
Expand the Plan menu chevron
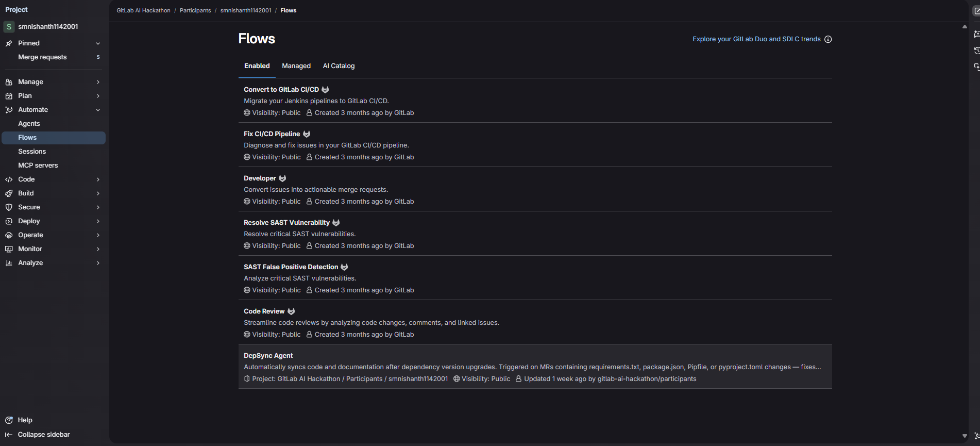point(98,96)
